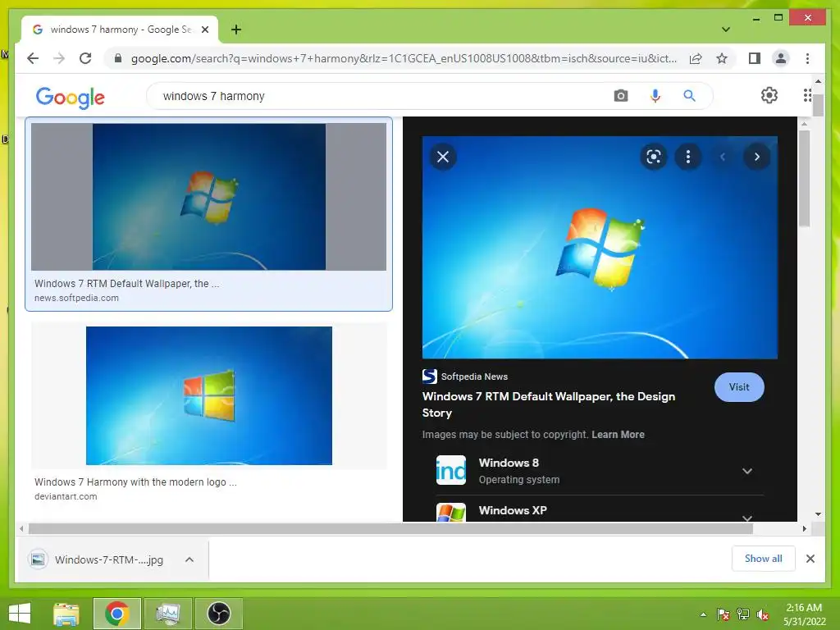Click the Softpedia News favicon
Screen dimensions: 840x630
coord(430,376)
